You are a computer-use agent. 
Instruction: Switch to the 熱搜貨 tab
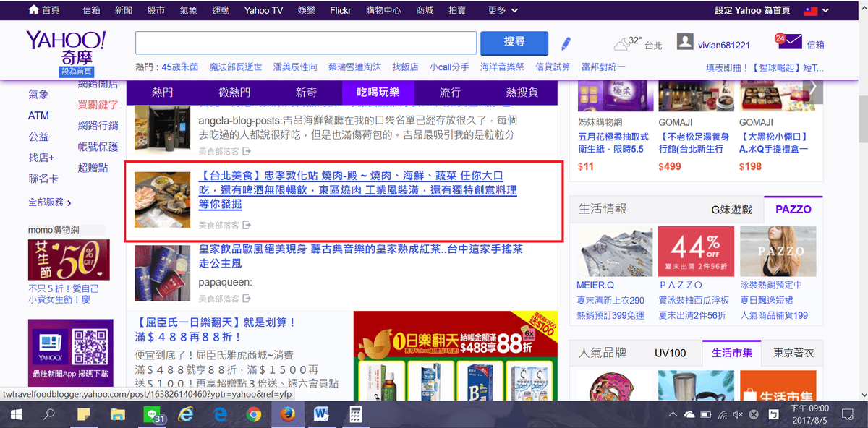[522, 93]
